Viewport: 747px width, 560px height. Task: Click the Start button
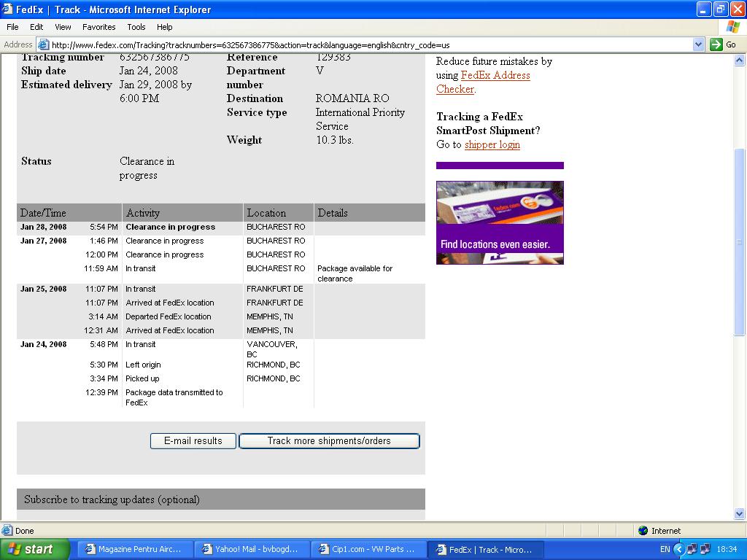point(34,549)
